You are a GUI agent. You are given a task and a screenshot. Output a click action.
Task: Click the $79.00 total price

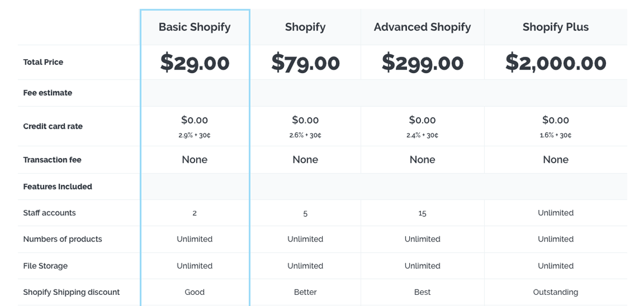click(305, 63)
